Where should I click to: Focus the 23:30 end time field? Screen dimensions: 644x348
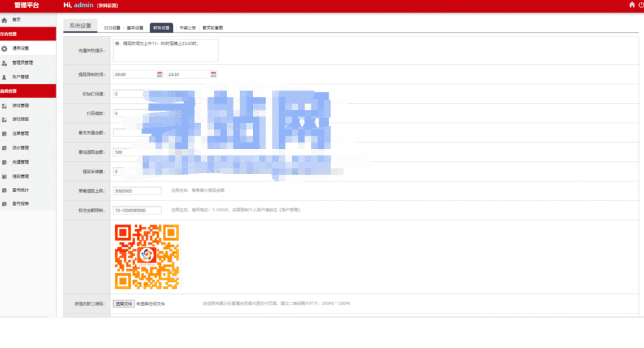[191, 74]
